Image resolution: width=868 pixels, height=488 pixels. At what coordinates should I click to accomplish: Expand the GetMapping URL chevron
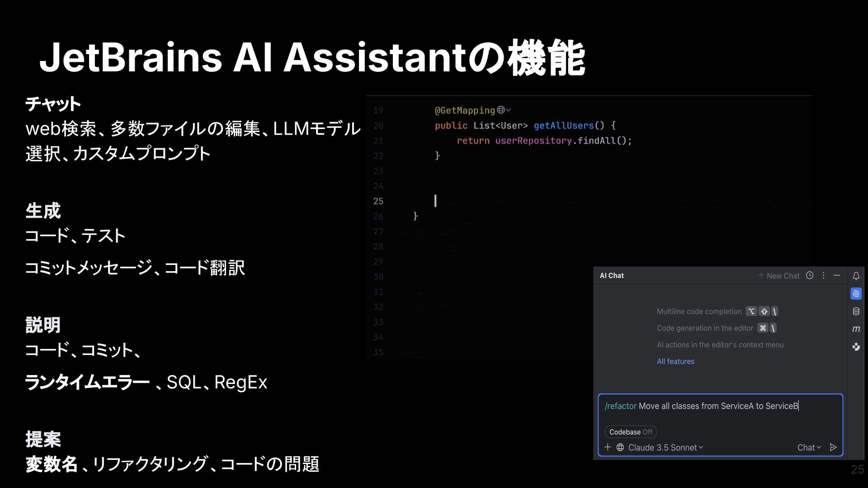click(509, 110)
